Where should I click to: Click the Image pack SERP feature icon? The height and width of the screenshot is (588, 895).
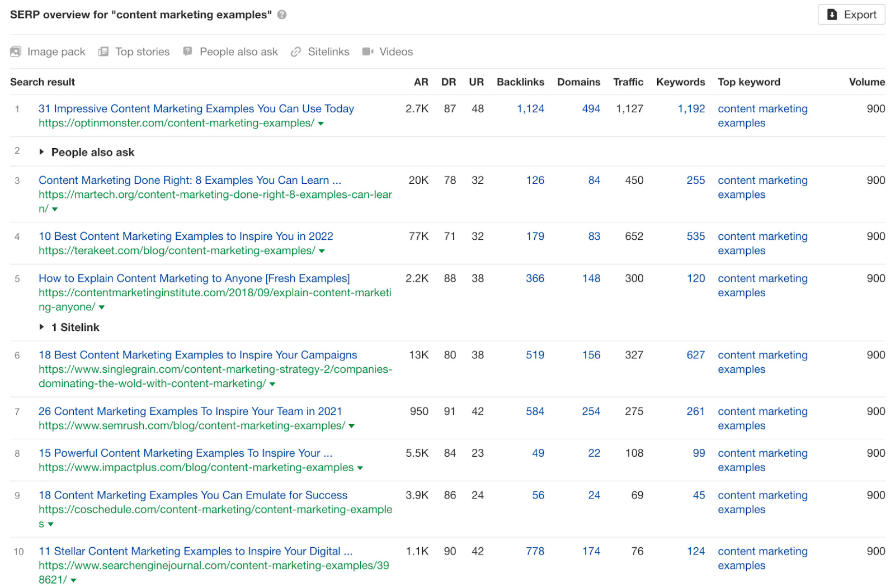(15, 51)
